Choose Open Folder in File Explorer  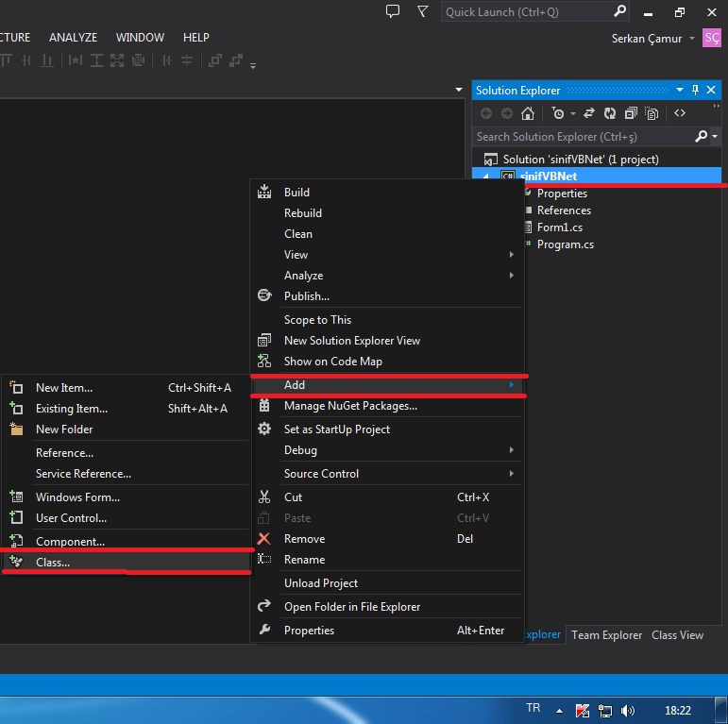[388, 607]
